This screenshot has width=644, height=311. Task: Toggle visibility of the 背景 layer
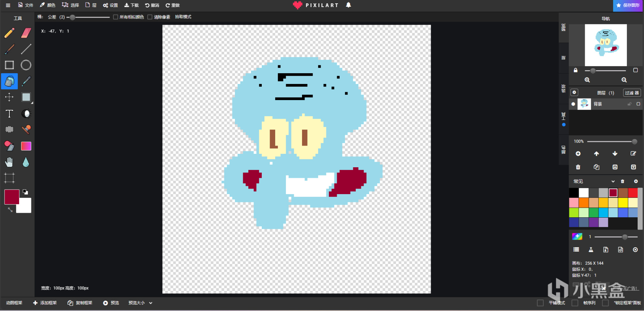point(573,104)
